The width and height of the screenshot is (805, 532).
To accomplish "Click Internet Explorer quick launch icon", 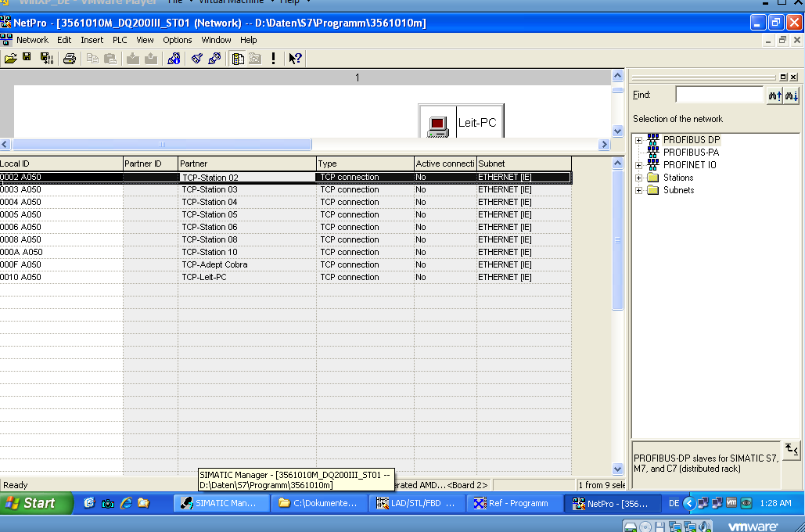I will [126, 503].
